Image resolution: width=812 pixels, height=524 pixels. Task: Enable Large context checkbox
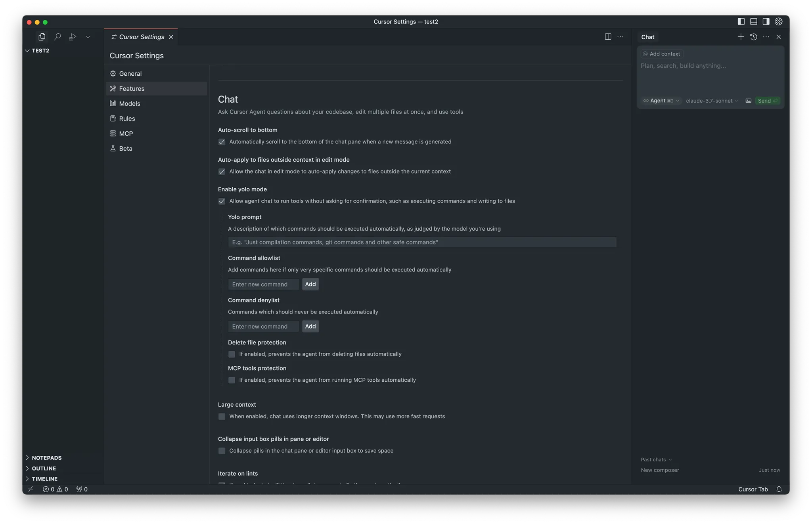222,417
